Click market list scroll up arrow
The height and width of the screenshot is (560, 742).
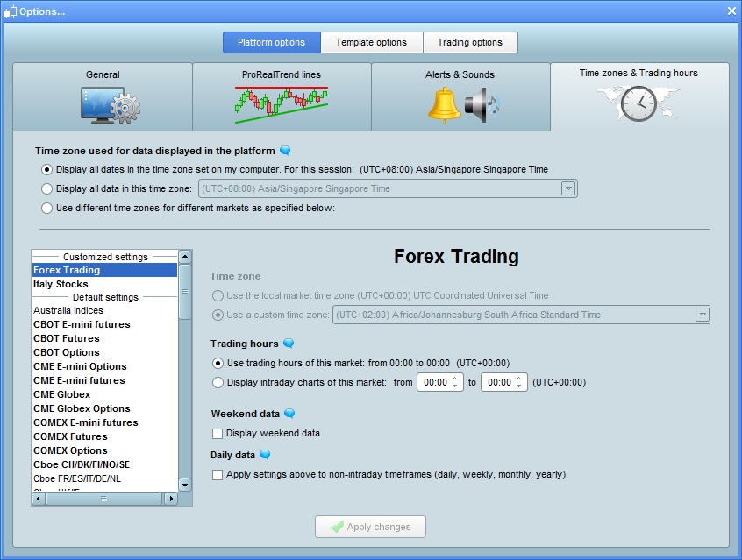(185, 257)
